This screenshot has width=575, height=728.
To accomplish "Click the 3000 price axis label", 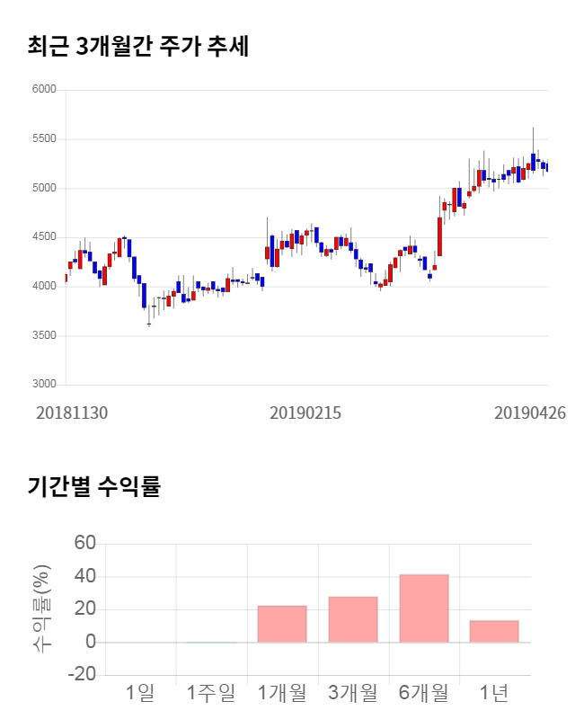I will pyautogui.click(x=43, y=385).
